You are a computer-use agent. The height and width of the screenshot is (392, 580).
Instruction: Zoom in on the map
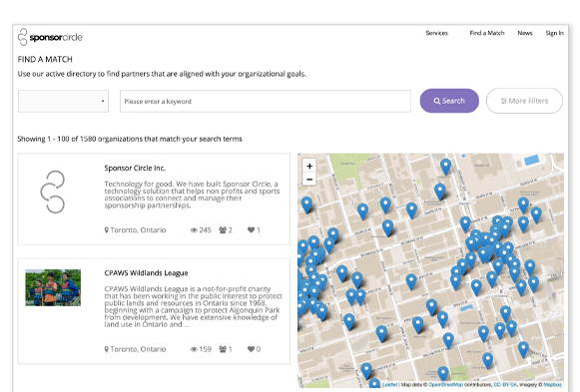[x=309, y=166]
